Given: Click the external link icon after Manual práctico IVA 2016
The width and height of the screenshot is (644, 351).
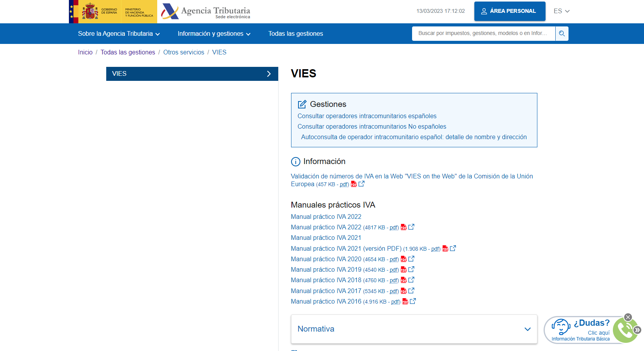Looking at the screenshot, I should click(x=412, y=301).
